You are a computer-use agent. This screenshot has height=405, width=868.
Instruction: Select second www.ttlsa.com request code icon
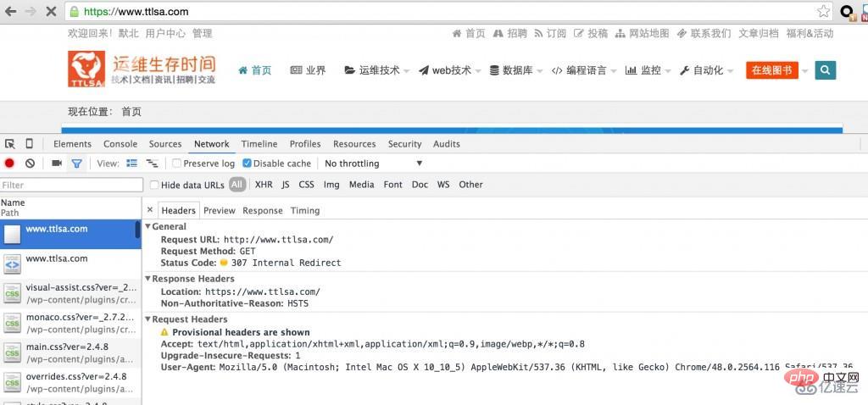click(x=12, y=264)
